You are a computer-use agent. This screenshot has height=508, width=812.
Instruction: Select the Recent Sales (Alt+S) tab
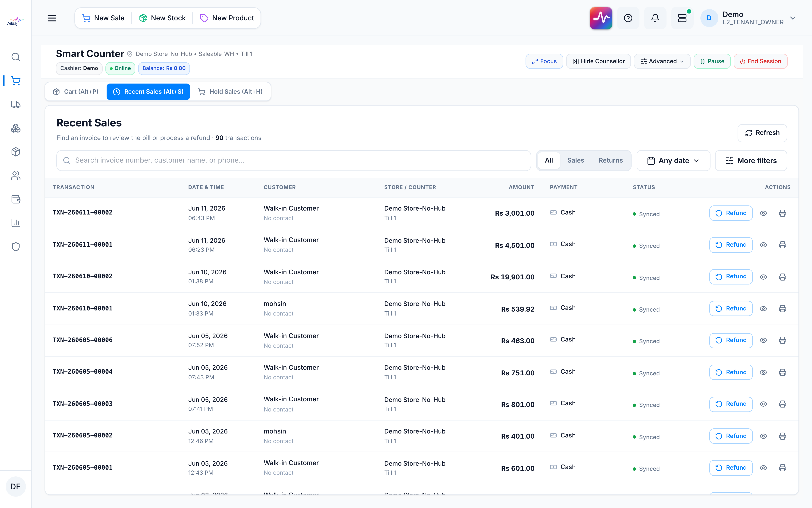pyautogui.click(x=148, y=92)
